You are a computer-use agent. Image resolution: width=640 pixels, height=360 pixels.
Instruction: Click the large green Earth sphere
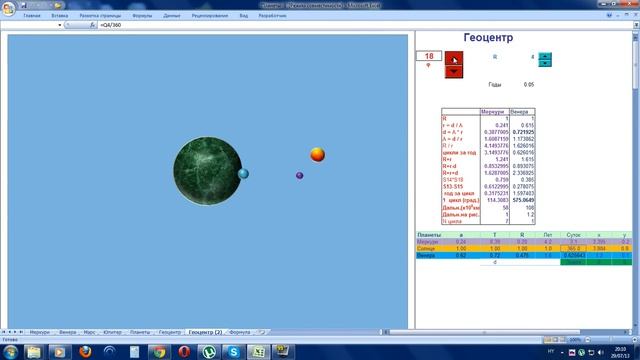click(x=207, y=171)
